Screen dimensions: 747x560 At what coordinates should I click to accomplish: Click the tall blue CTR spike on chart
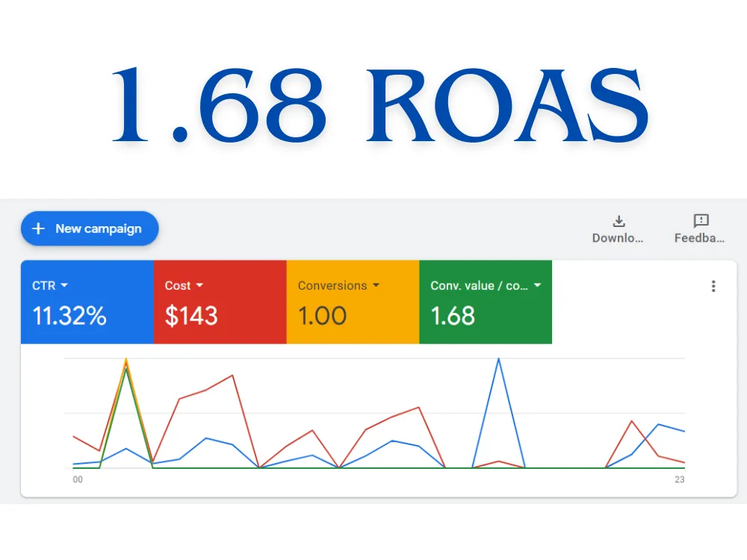click(x=499, y=362)
